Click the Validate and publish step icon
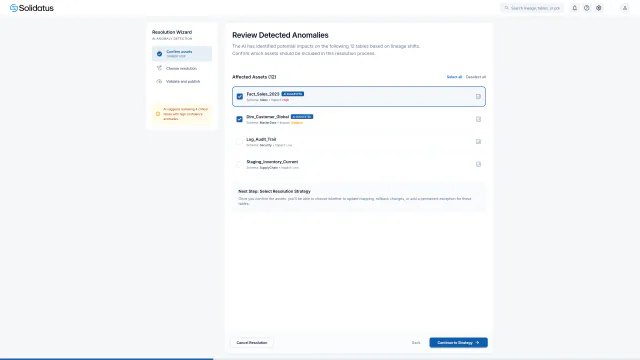Image resolution: width=640 pixels, height=360 pixels. [x=159, y=81]
